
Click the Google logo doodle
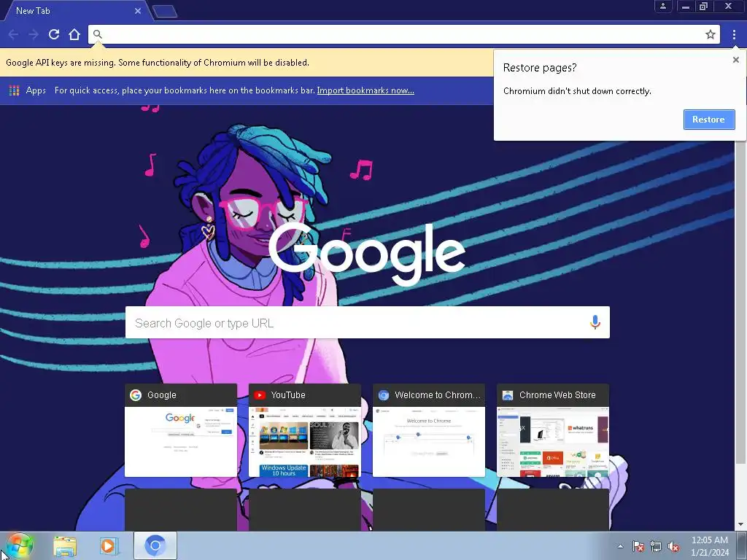[367, 254]
